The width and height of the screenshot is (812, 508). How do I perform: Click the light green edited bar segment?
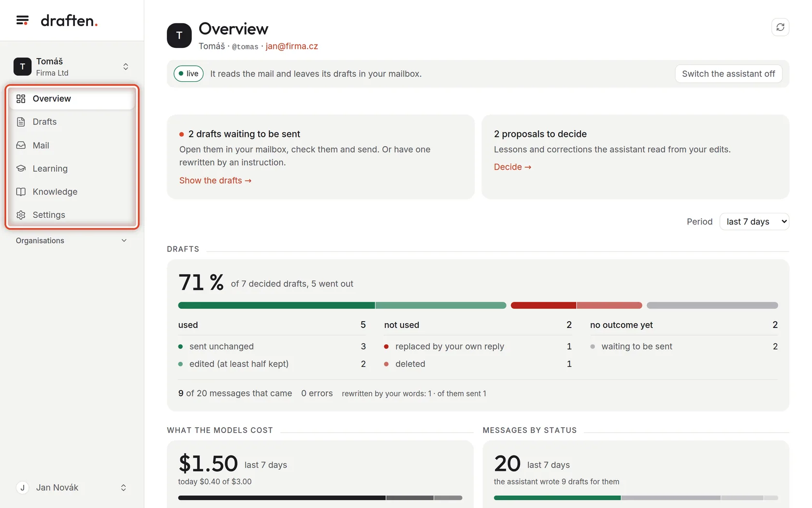pos(441,305)
